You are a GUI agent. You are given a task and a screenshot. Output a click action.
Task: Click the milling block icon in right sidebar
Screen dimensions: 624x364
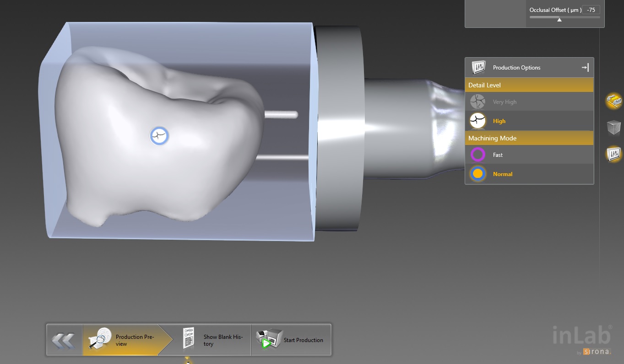click(613, 101)
